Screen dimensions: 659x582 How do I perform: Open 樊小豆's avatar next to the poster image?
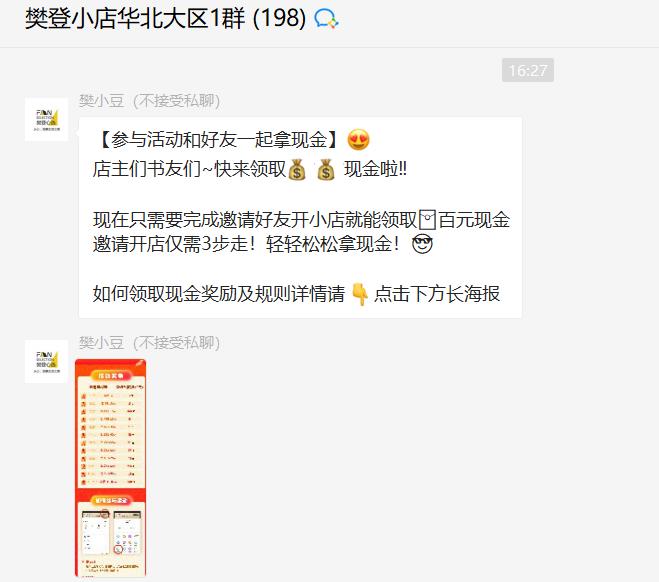[x=46, y=362]
